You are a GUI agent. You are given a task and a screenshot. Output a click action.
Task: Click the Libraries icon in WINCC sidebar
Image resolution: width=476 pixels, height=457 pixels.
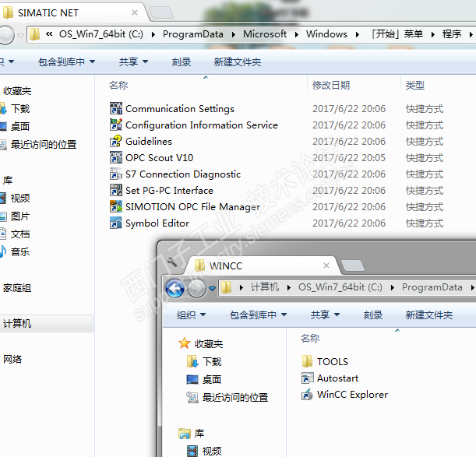pos(185,434)
